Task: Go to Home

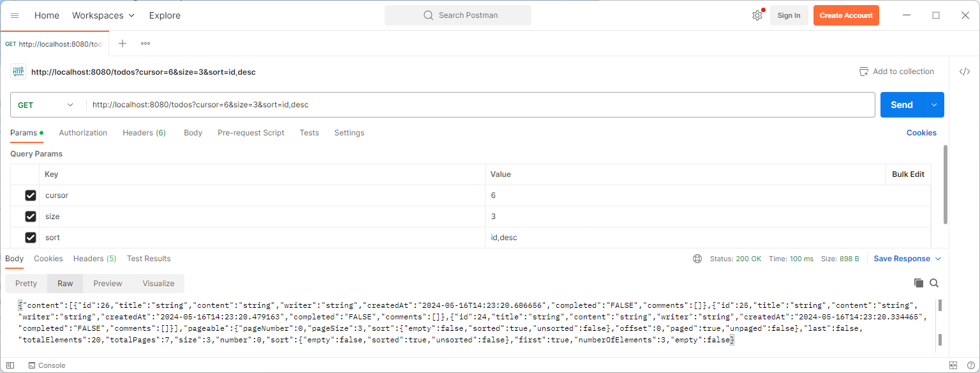Action: pyautogui.click(x=47, y=15)
